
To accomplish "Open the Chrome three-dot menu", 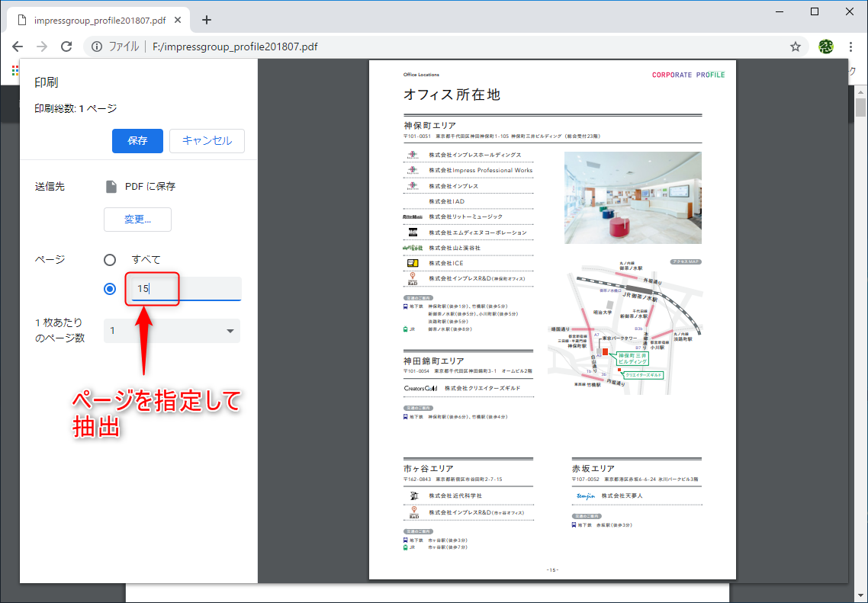I will (851, 47).
